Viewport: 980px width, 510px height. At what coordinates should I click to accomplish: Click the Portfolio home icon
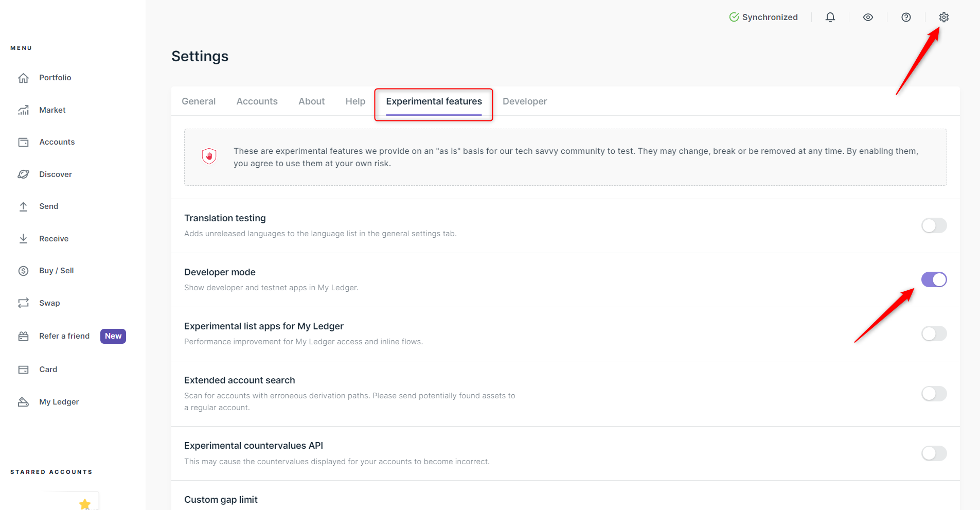pos(23,78)
